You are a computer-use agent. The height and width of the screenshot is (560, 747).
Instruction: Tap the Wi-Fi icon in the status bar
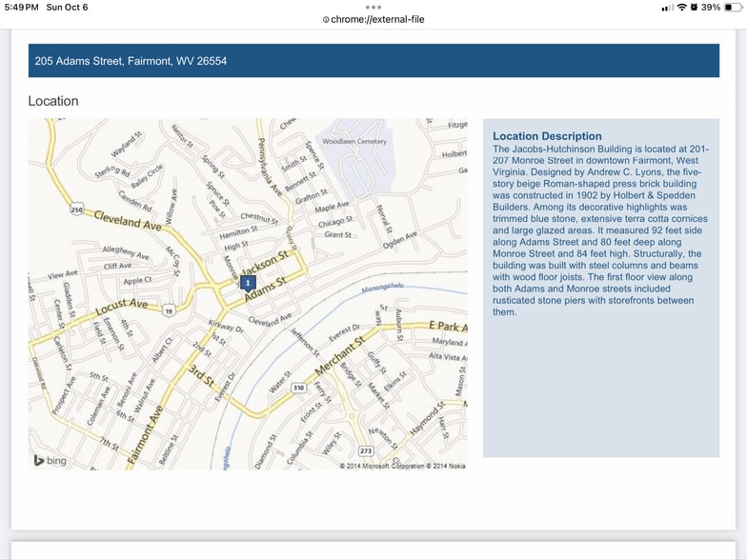coord(681,7)
